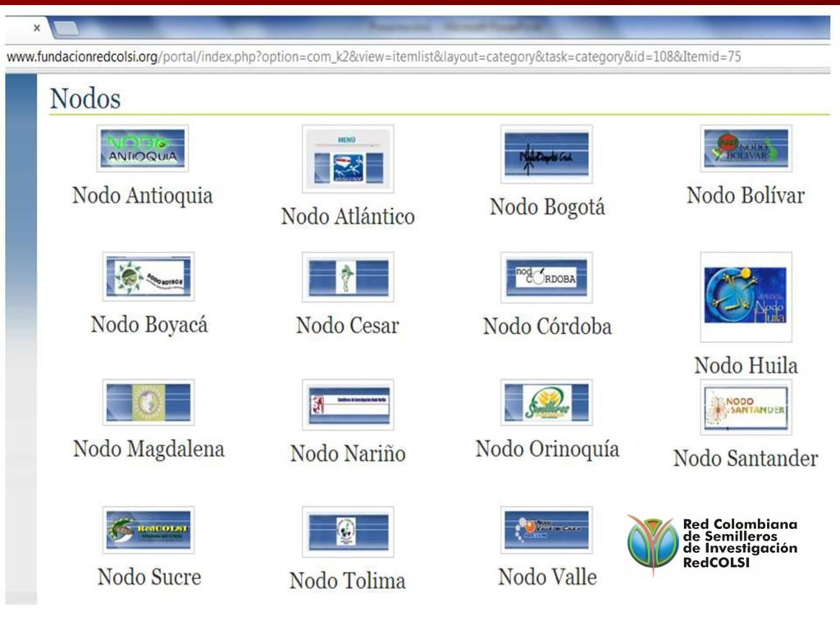
Task: Follow the Nodo Nariño link
Action: click(x=348, y=453)
